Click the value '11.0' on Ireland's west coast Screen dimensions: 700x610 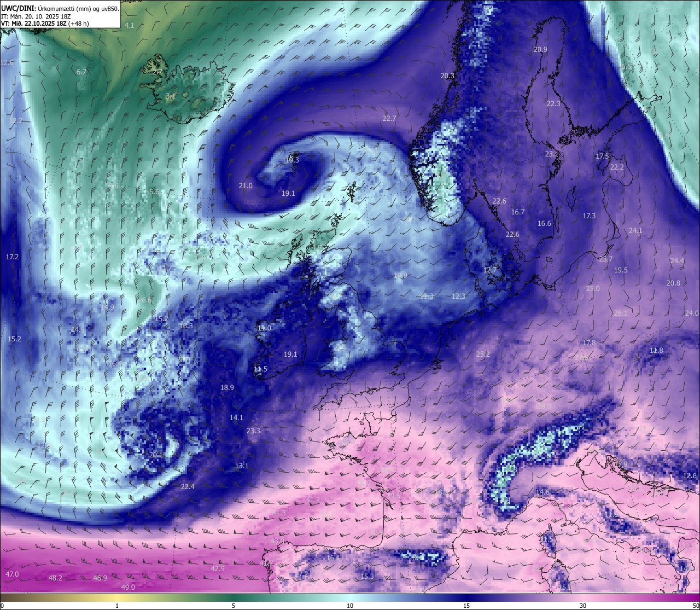tap(264, 328)
